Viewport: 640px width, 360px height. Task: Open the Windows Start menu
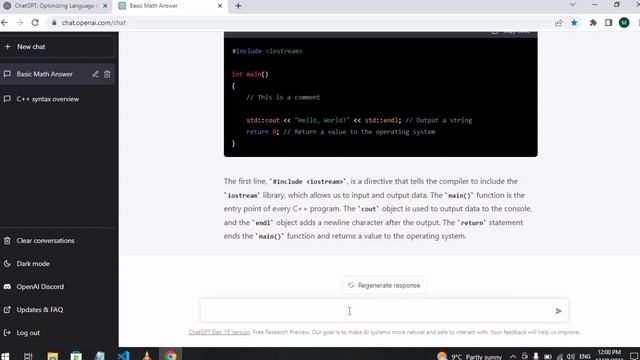pos(5,356)
